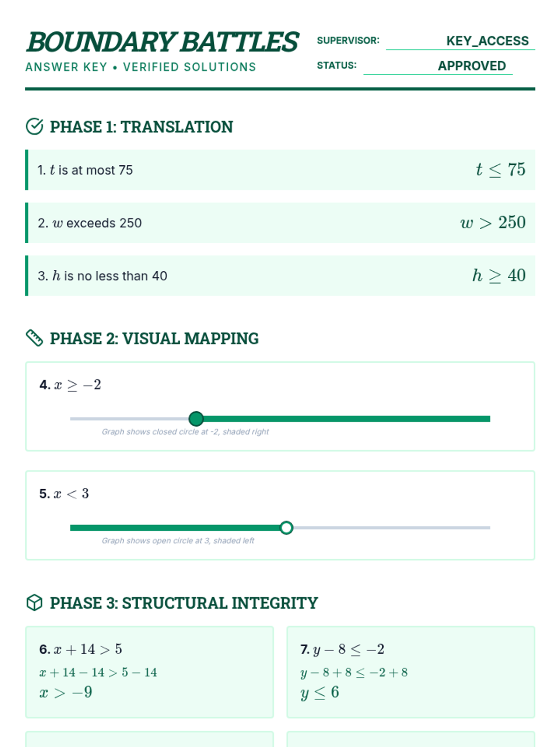Click the Phase 2: Visual Mapping heading
This screenshot has height=747, width=560.
pos(154,338)
